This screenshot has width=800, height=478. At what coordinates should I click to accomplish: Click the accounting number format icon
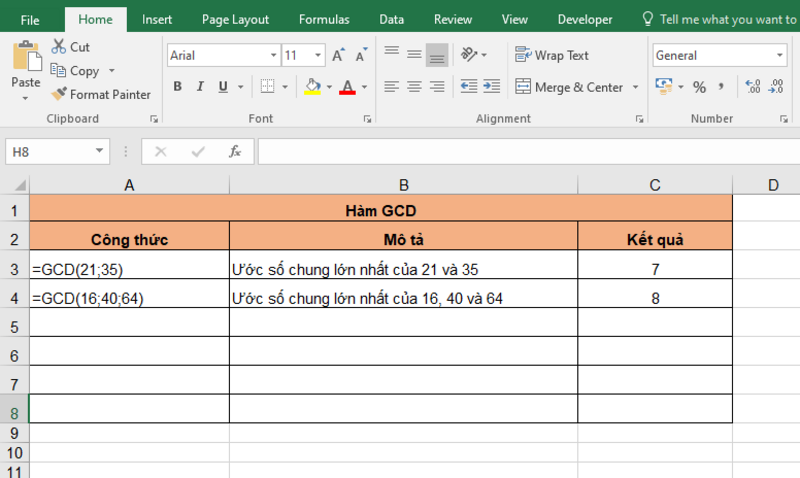click(x=664, y=86)
